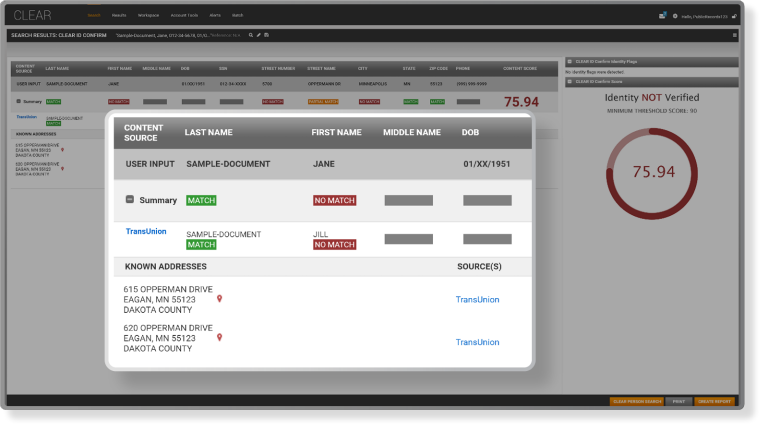Switch to the Workspace tab
This screenshot has width=768, height=432.
(x=149, y=16)
